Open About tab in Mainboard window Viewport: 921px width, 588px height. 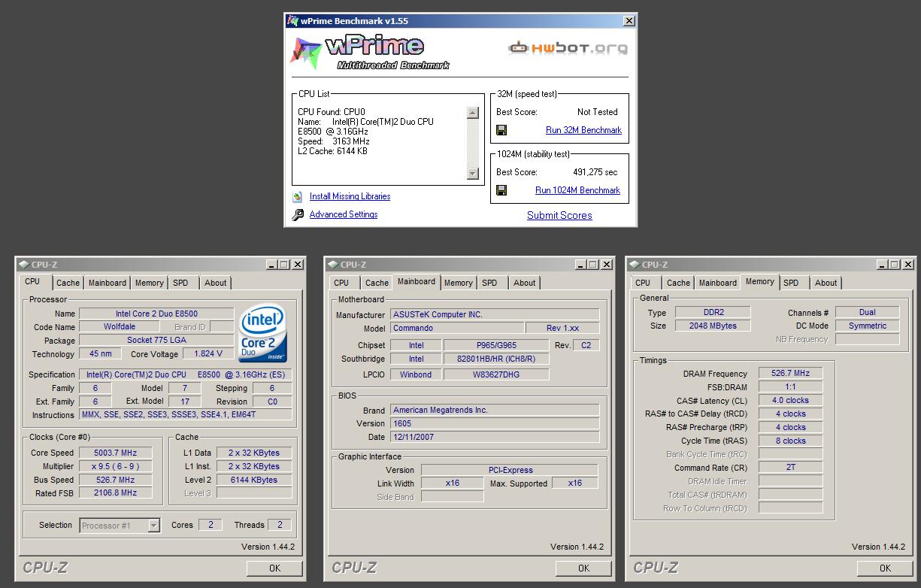coord(524,283)
